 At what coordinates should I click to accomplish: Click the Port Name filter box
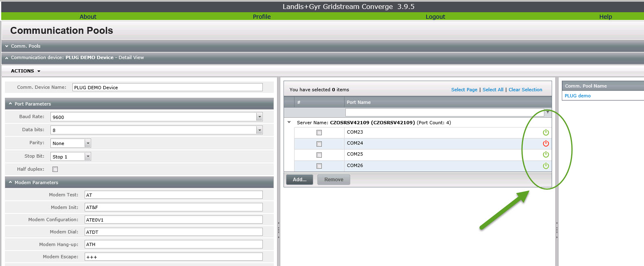(445, 112)
